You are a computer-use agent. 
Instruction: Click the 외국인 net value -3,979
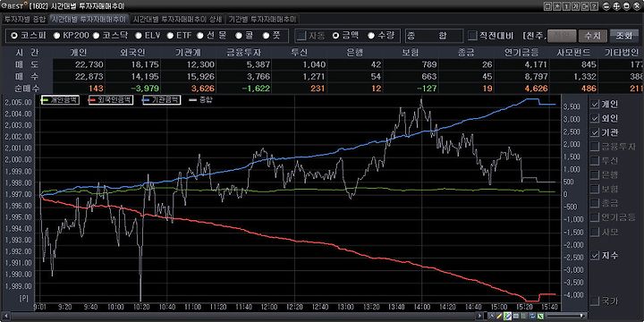(144, 89)
